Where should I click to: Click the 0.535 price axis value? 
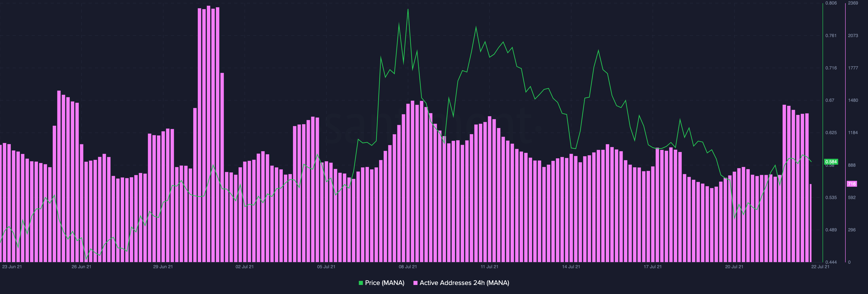click(x=831, y=198)
